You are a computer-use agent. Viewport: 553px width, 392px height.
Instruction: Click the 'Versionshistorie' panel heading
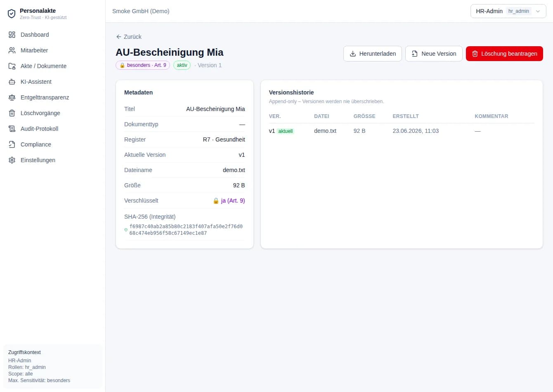click(x=291, y=92)
